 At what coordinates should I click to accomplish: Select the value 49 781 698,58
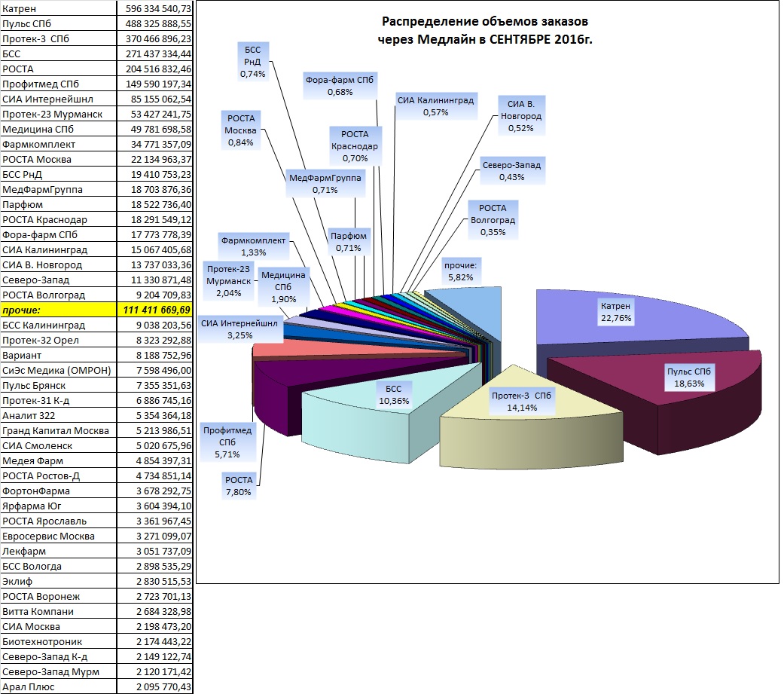pyautogui.click(x=154, y=129)
